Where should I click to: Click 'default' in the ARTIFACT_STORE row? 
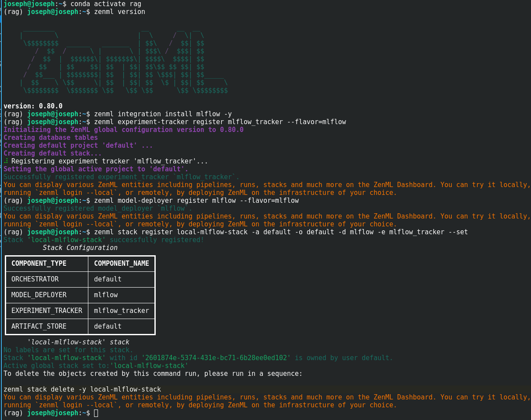pos(108,326)
